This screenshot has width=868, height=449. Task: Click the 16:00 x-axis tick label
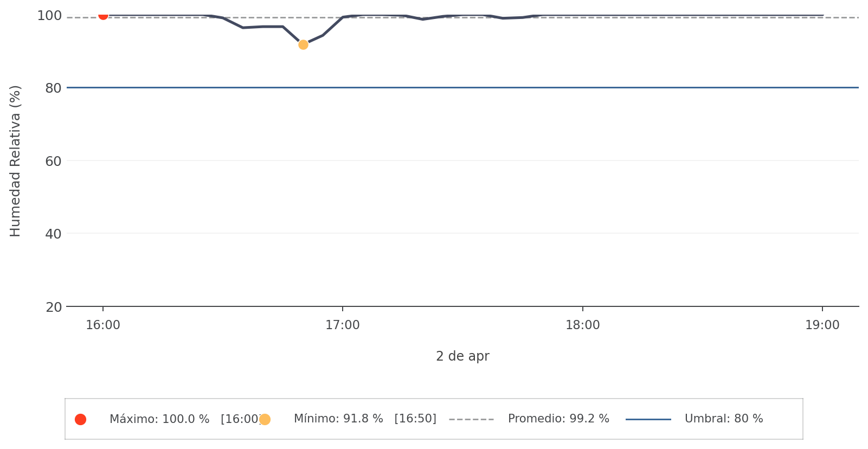103,325
